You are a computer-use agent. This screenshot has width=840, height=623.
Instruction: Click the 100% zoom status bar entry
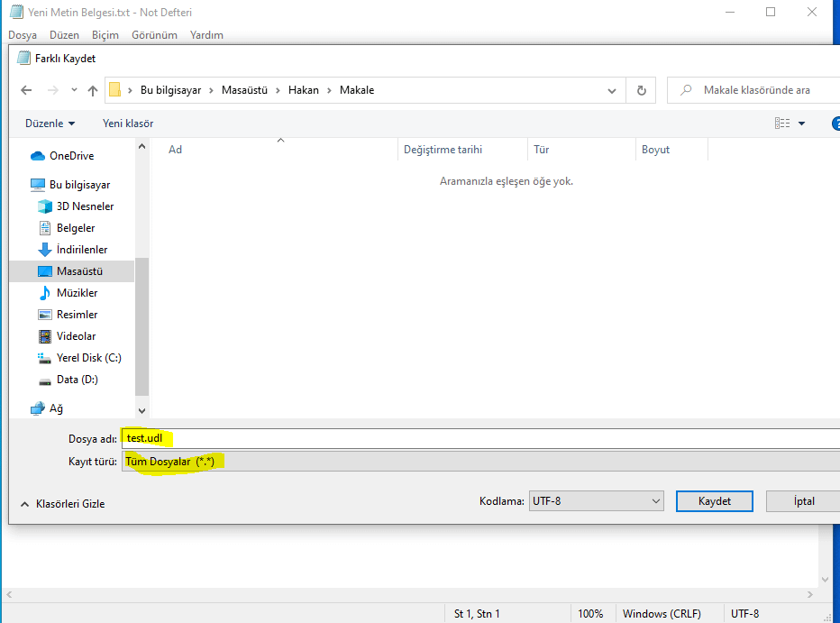[590, 614]
